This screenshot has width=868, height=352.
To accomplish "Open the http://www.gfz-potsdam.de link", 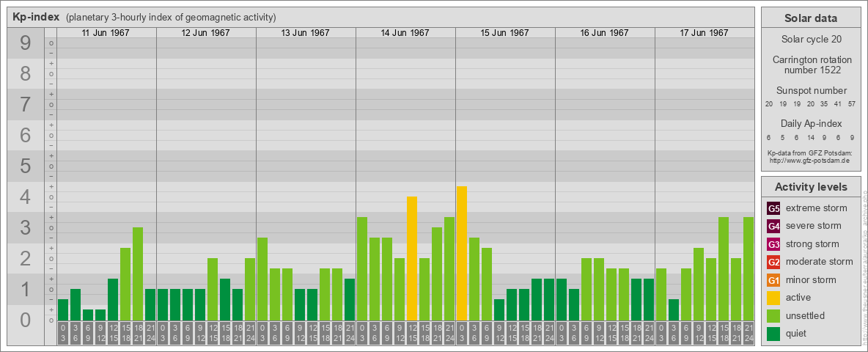I will (809, 160).
